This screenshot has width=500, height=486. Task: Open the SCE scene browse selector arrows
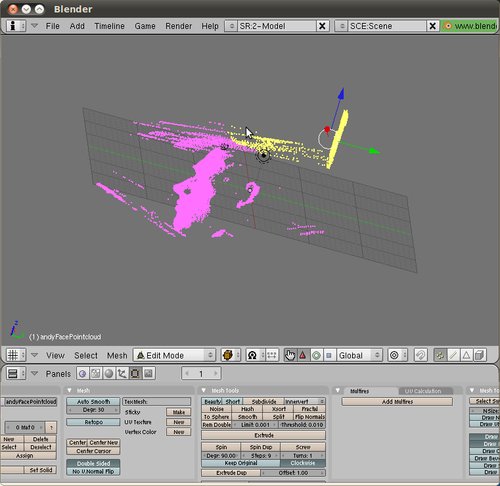(341, 26)
